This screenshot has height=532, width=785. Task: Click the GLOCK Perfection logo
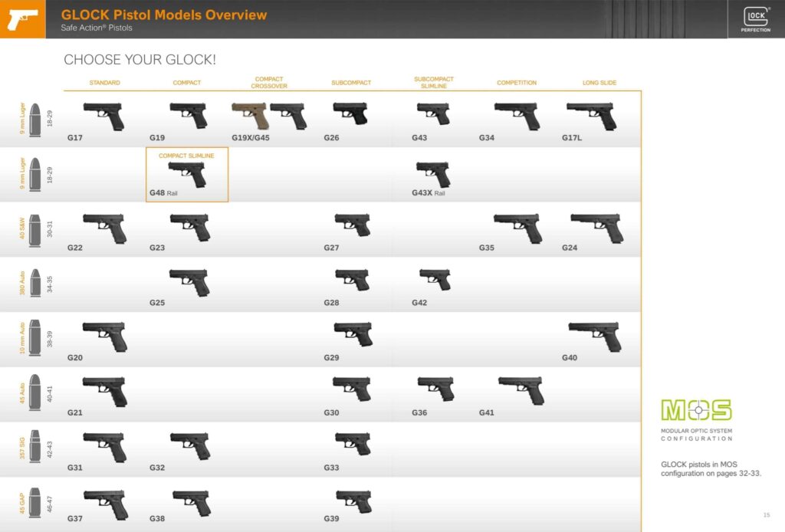tap(755, 19)
